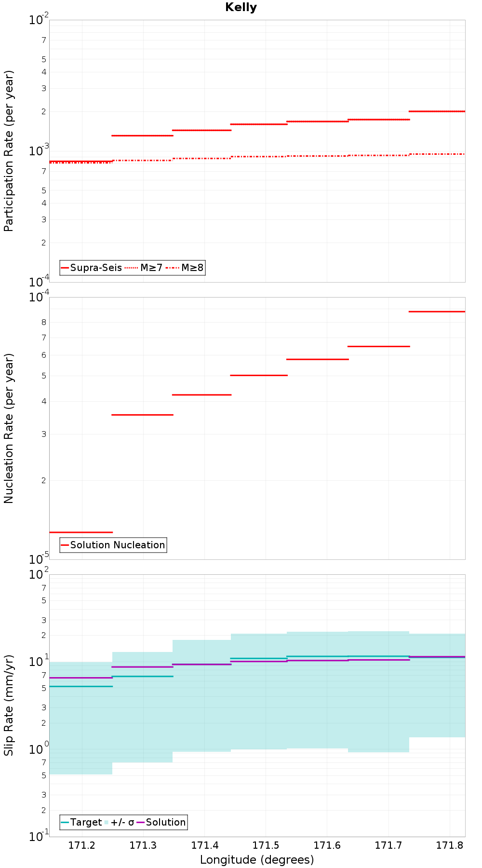
Task: Click the Solution Nucleation legend label
Action: point(118,545)
